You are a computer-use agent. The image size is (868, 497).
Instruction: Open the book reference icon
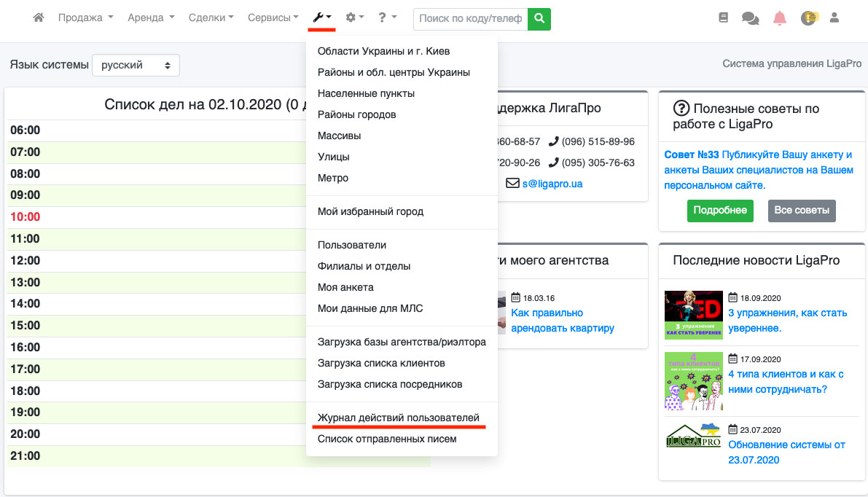point(723,17)
